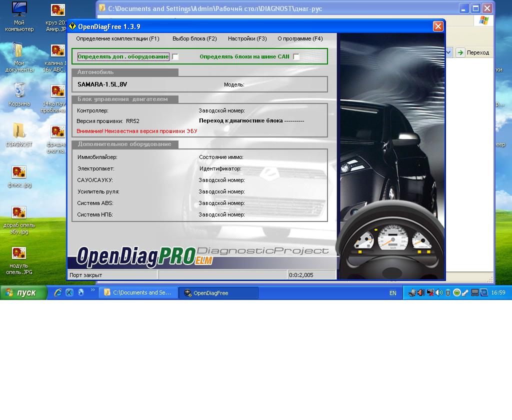Click the Иммобилайзер: label
Screen dimensions: 512x420
(97, 157)
